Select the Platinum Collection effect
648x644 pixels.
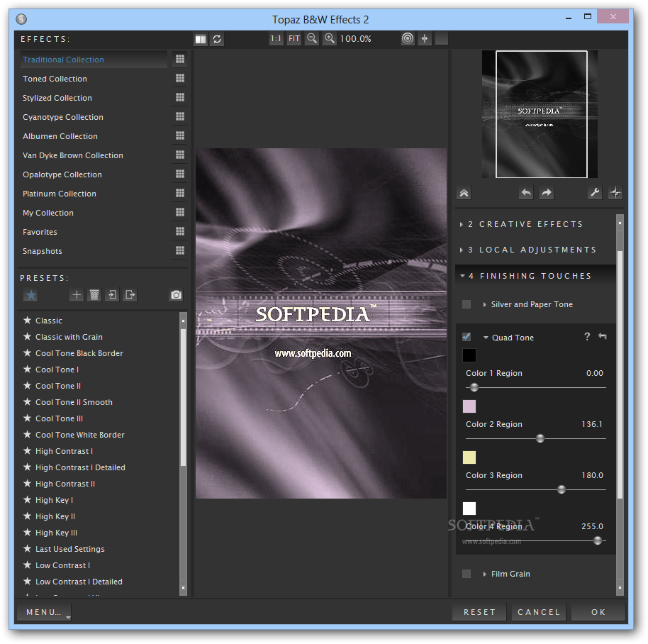(x=60, y=194)
